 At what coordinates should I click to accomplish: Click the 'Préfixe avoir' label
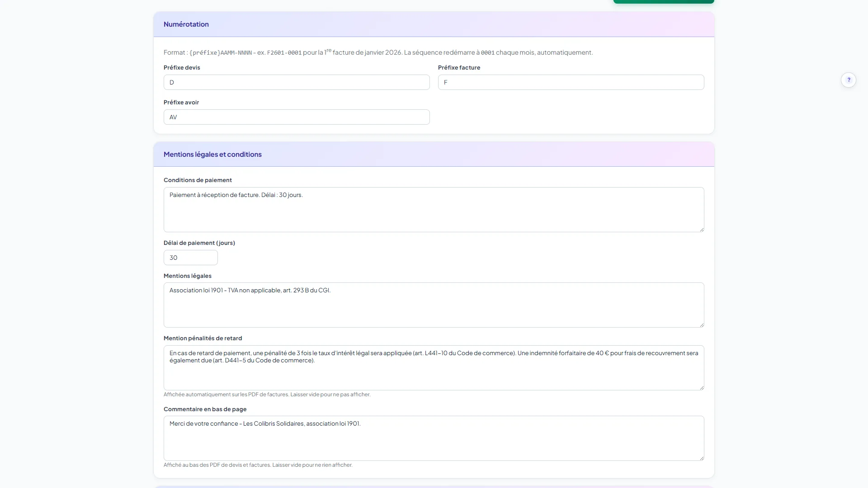[x=181, y=102]
